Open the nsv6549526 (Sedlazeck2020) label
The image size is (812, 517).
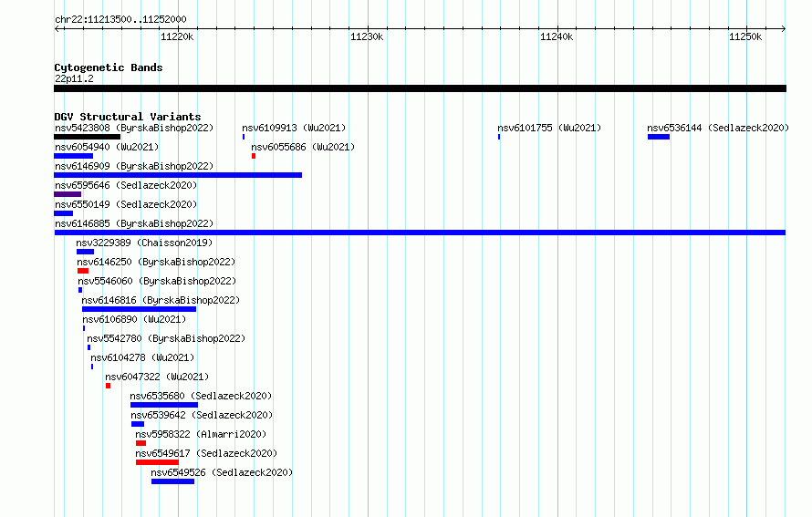tap(222, 472)
